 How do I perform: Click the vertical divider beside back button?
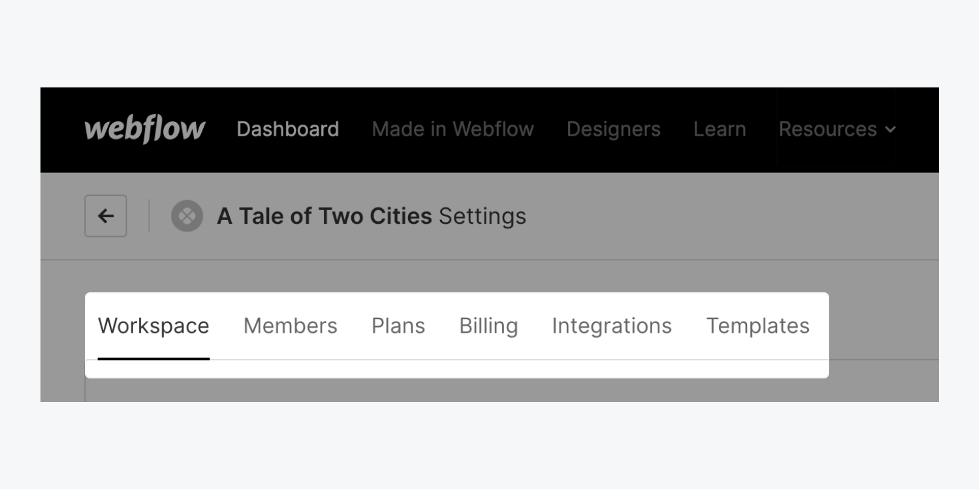click(149, 216)
